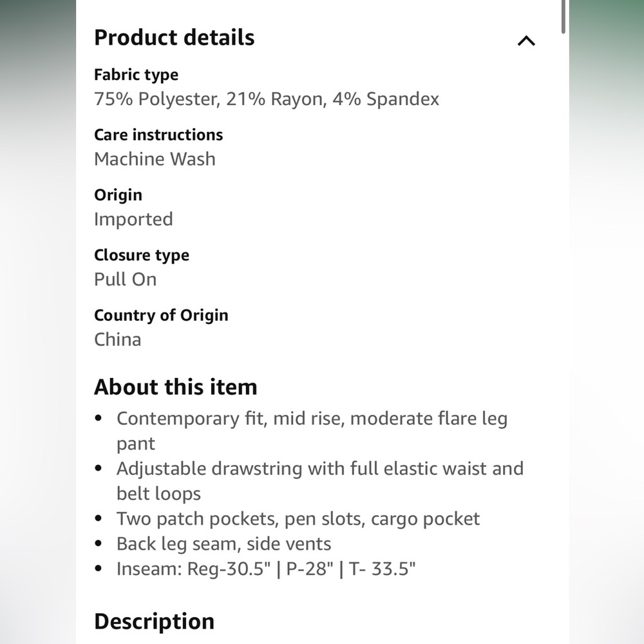Click the Inseam measurements bullet
This screenshot has width=644, height=644.
click(x=266, y=569)
